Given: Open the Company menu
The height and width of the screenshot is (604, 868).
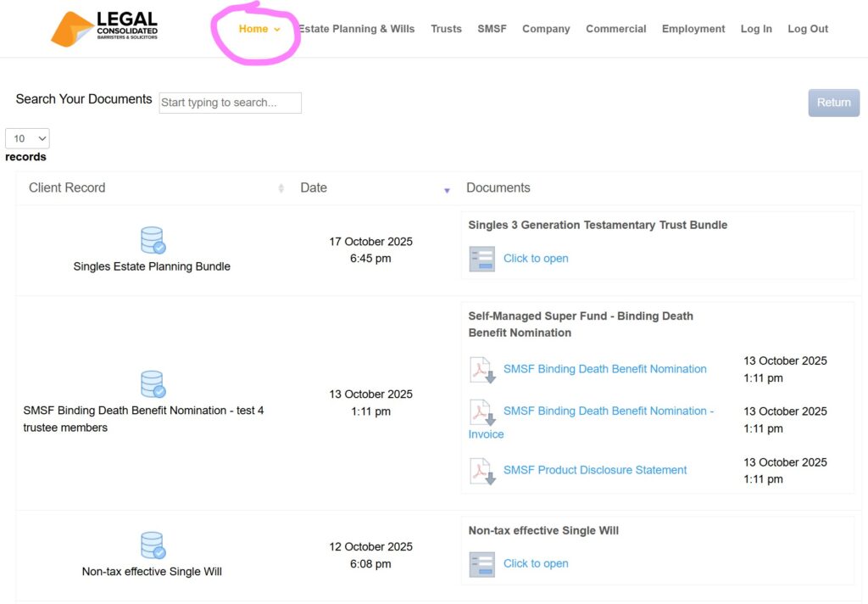Looking at the screenshot, I should coord(546,29).
